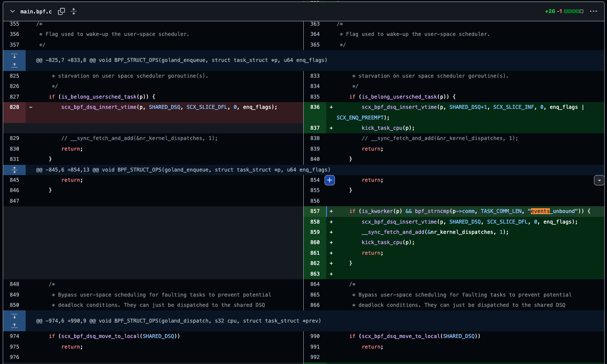Open the three-dots file options menu
Viewport: 607px width, 364px height.
click(593, 11)
